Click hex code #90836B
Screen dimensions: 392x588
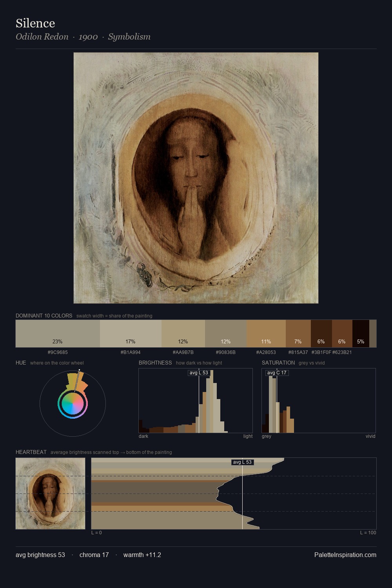pos(226,352)
